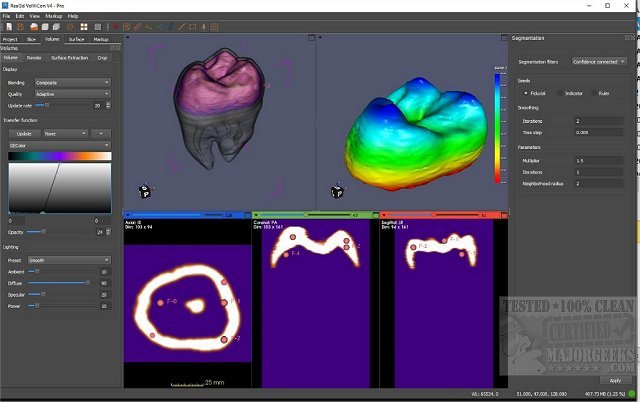Click the Smoothing Iterations input field

click(599, 121)
